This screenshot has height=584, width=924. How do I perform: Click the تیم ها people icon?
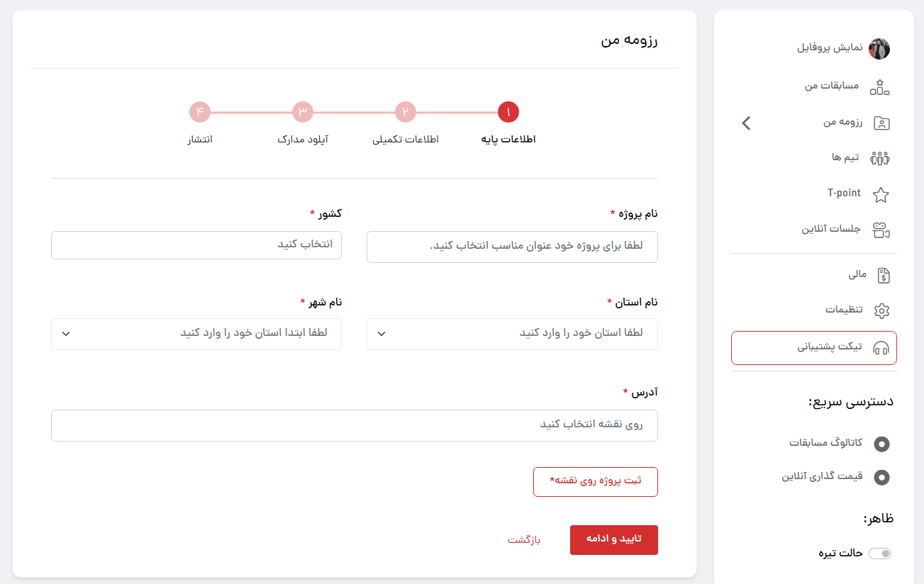(880, 158)
